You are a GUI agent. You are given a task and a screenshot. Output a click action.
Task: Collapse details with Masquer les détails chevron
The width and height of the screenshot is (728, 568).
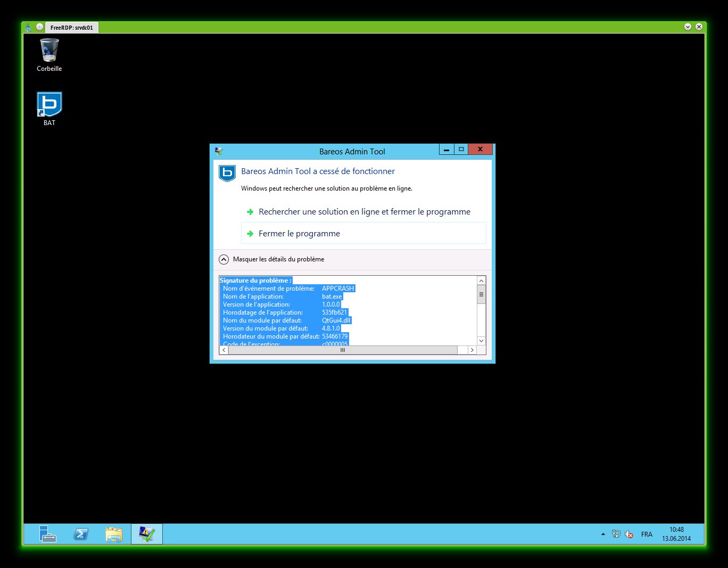(x=224, y=259)
